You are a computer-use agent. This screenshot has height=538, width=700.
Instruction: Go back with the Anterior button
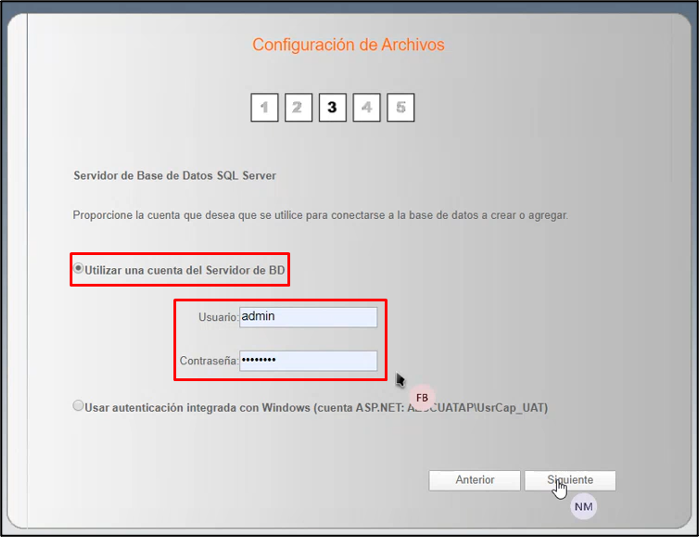(x=475, y=480)
